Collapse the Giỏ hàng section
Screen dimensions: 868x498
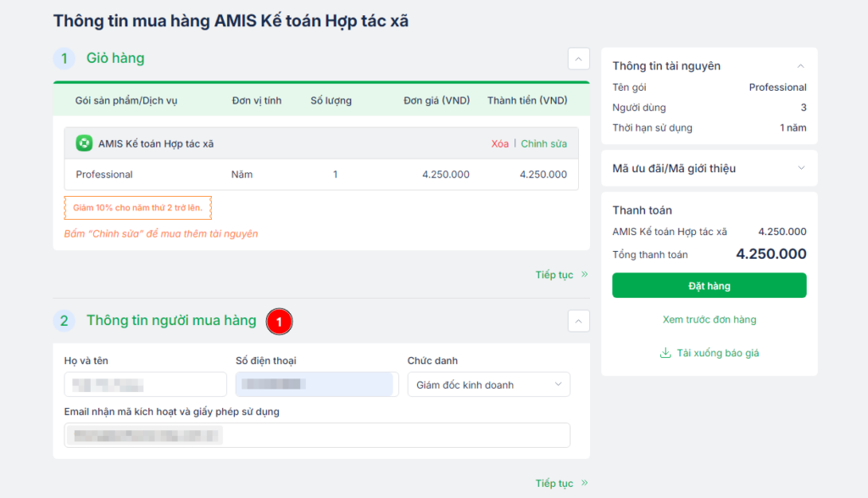[x=578, y=59]
